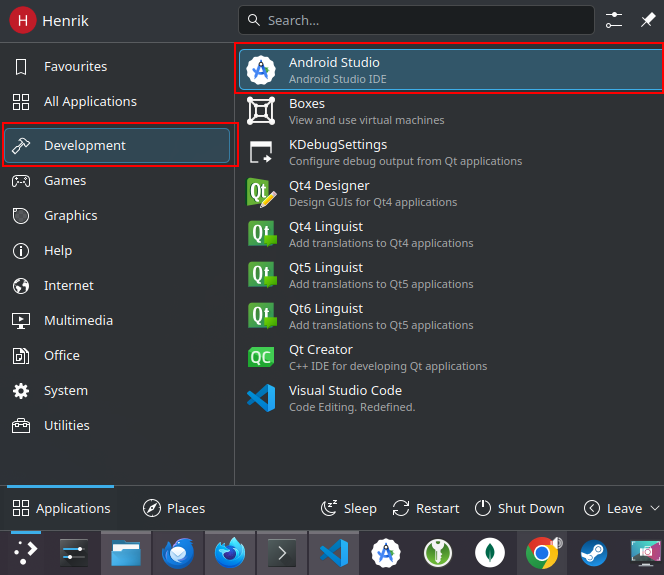This screenshot has height=575, width=664.
Task: Open Google Chrome from the taskbar
Action: (x=542, y=553)
